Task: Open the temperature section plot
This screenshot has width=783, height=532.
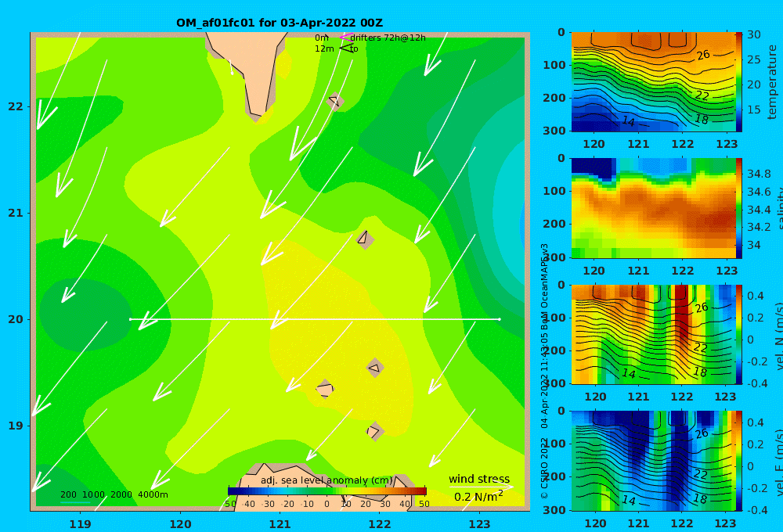Action: (x=653, y=82)
